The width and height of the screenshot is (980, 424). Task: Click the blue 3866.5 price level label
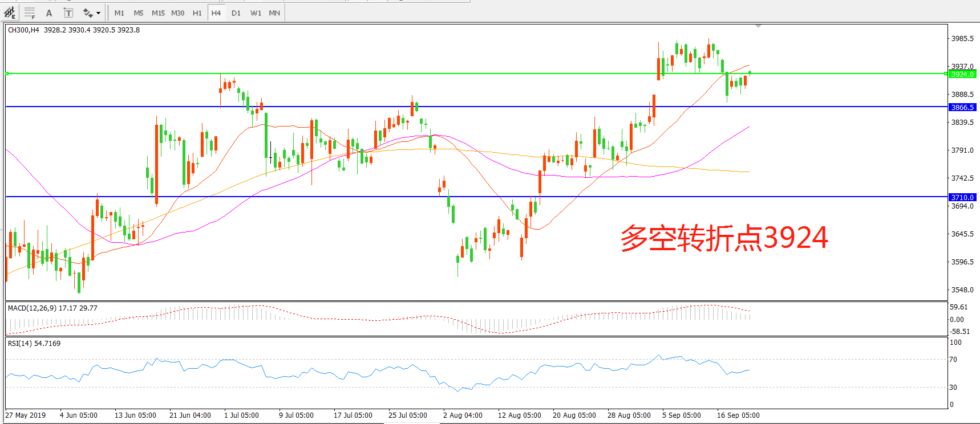(962, 107)
